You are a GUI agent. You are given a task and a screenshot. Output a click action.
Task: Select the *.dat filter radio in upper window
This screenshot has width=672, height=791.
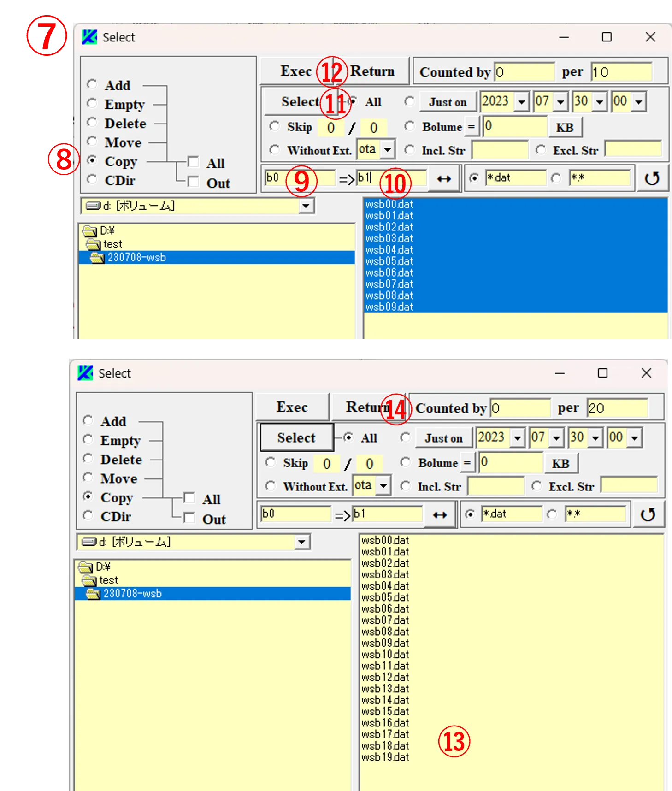(x=474, y=178)
